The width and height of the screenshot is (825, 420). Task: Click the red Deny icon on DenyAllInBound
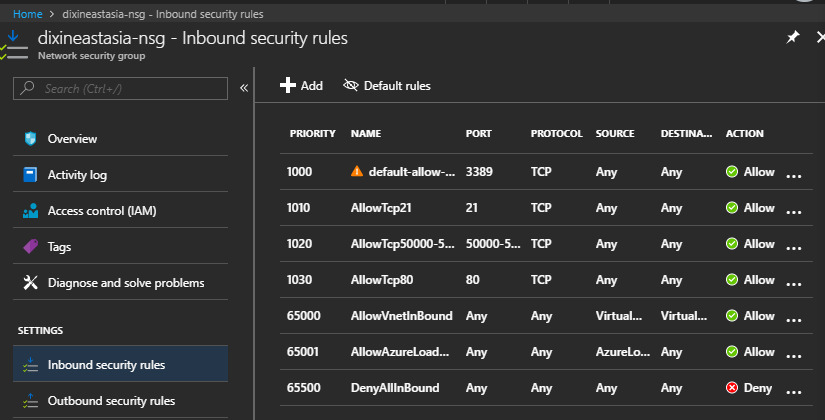coord(731,388)
